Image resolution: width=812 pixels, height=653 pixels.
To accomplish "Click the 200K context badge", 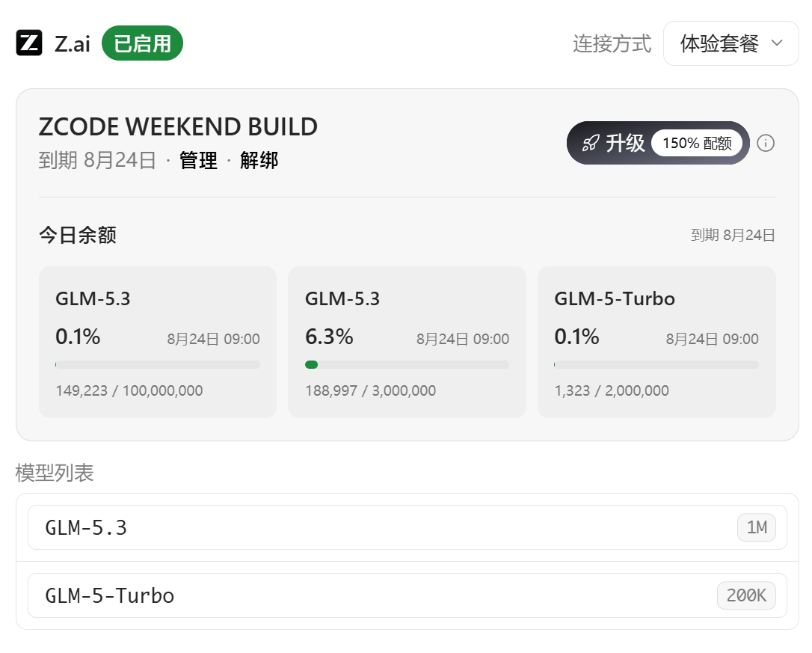I will 746,595.
